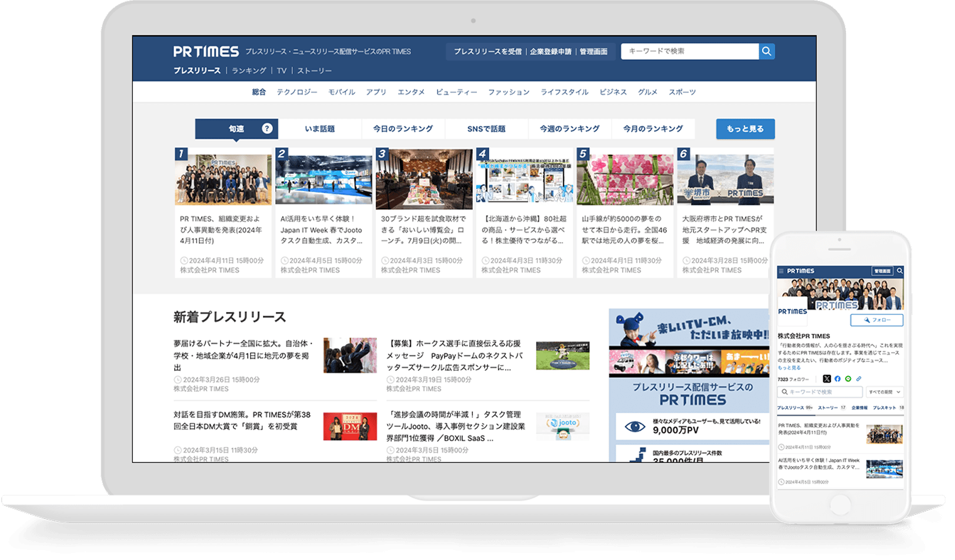Viewport: 955px width, 560px height.
Task: Switch to the 今日のランキング tab
Action: pyautogui.click(x=403, y=129)
